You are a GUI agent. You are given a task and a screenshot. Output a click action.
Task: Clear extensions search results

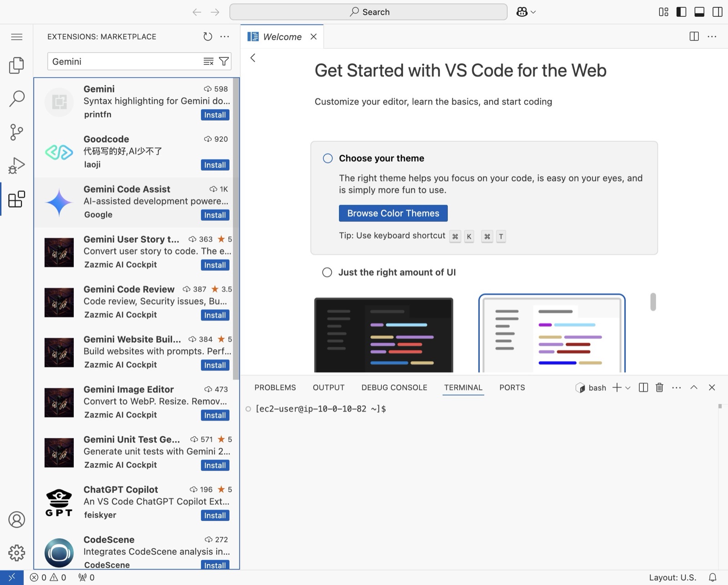(208, 61)
